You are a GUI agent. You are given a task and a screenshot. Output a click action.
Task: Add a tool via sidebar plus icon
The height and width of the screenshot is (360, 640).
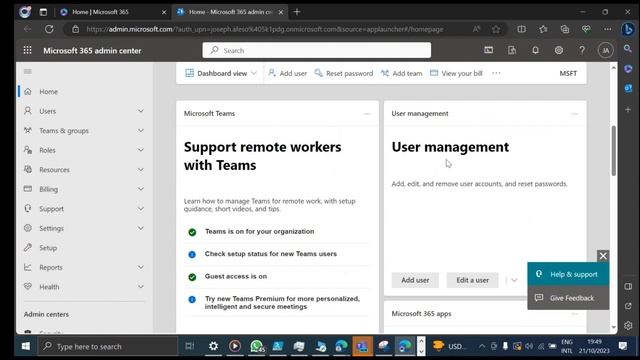tap(628, 109)
